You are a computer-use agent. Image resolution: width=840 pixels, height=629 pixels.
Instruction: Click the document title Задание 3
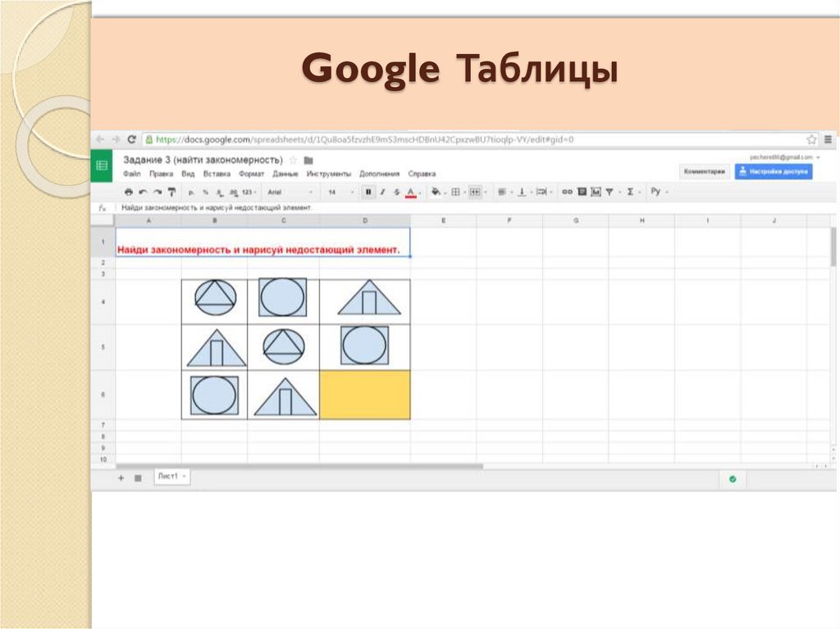[203, 160]
